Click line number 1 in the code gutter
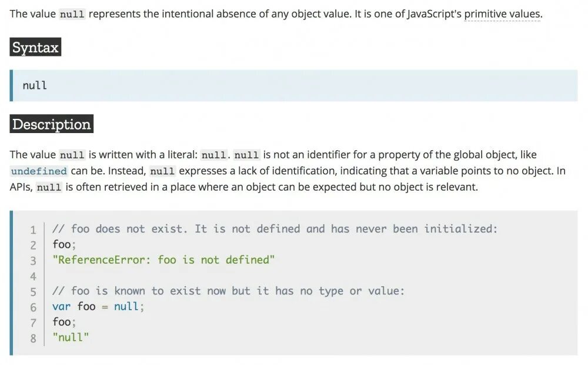This screenshot has height=365, width=588. pos(33,230)
